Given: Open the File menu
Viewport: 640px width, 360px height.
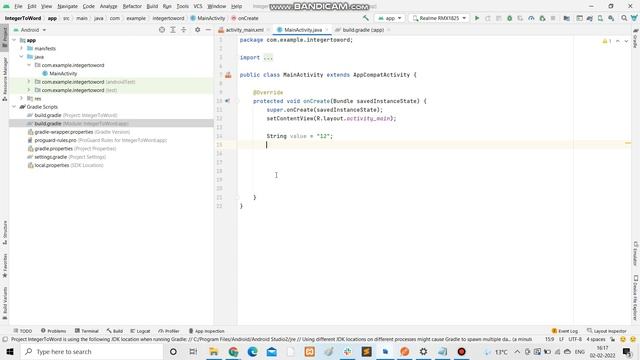Looking at the screenshot, I should pos(18,6).
